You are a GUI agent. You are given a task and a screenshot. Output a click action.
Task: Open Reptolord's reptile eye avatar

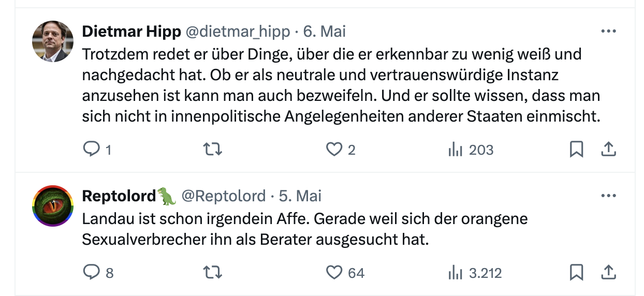(x=53, y=206)
